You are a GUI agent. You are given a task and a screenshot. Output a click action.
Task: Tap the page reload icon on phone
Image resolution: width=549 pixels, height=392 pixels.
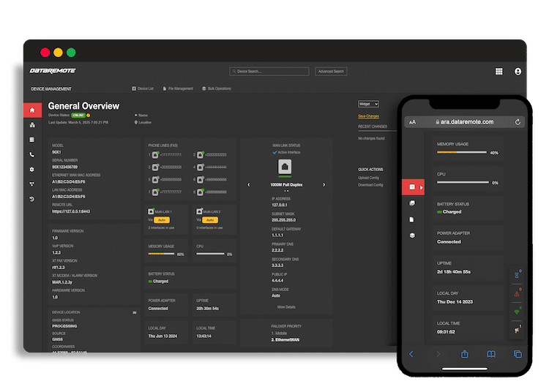518,122
